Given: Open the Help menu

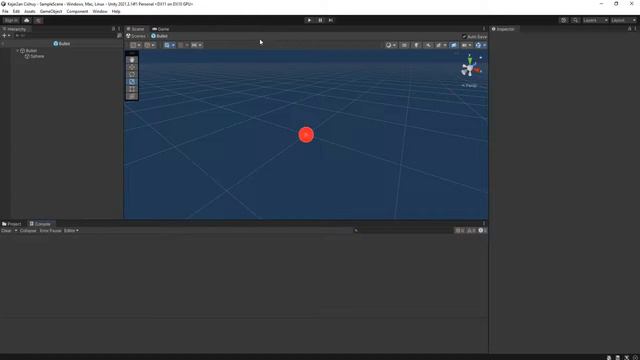Looking at the screenshot, I should tap(116, 11).
